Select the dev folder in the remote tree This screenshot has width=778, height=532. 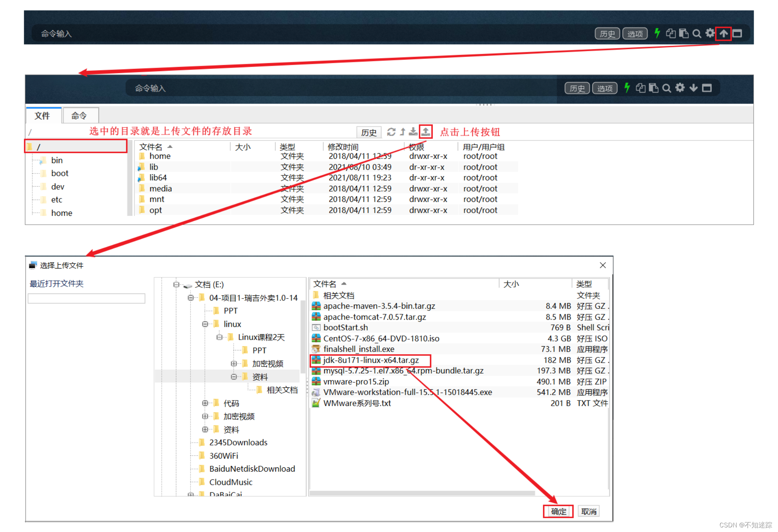57,187
